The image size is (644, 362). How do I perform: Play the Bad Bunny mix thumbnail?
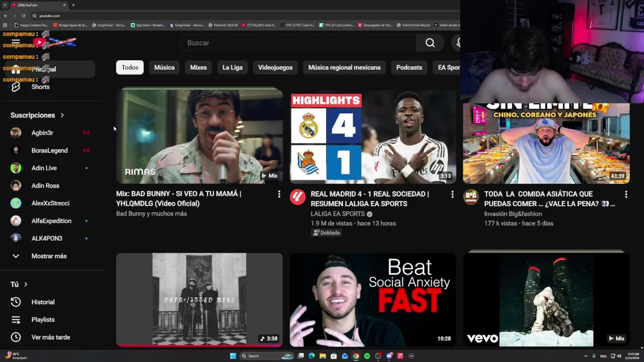click(x=199, y=136)
